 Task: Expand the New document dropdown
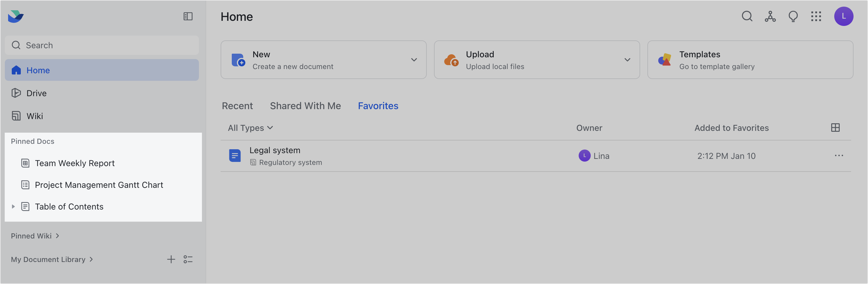point(414,60)
